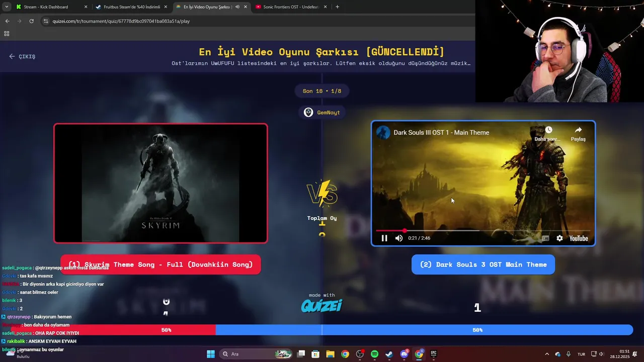The width and height of the screenshot is (644, 362).
Task: Click the ÇIKIŞ exit link
Action: 22,56
